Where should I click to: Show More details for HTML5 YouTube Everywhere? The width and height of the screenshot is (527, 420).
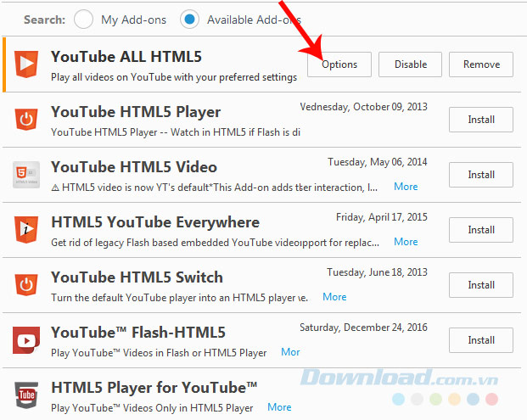(x=406, y=242)
